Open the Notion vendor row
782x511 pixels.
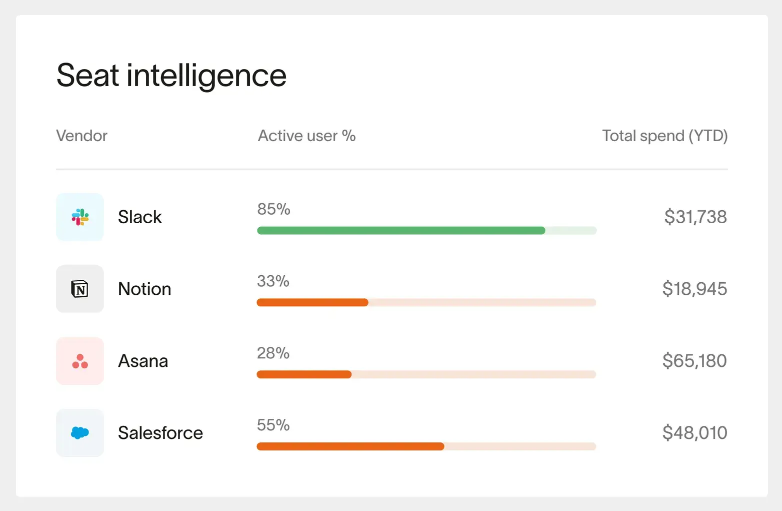tap(391, 289)
